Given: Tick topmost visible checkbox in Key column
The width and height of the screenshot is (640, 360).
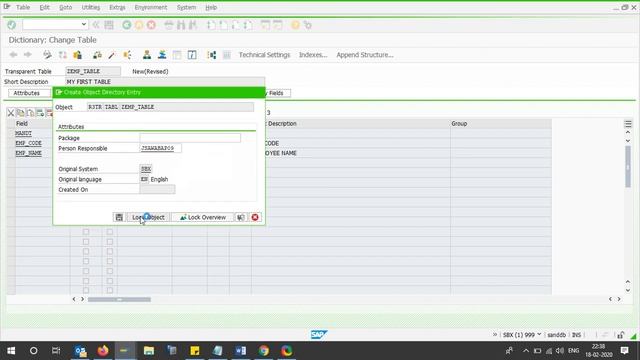Looking at the screenshot, I should tap(86, 232).
